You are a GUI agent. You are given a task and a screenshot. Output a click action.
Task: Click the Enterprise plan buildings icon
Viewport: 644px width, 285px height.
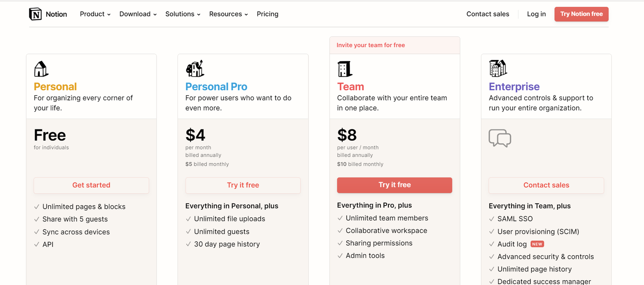pyautogui.click(x=498, y=68)
